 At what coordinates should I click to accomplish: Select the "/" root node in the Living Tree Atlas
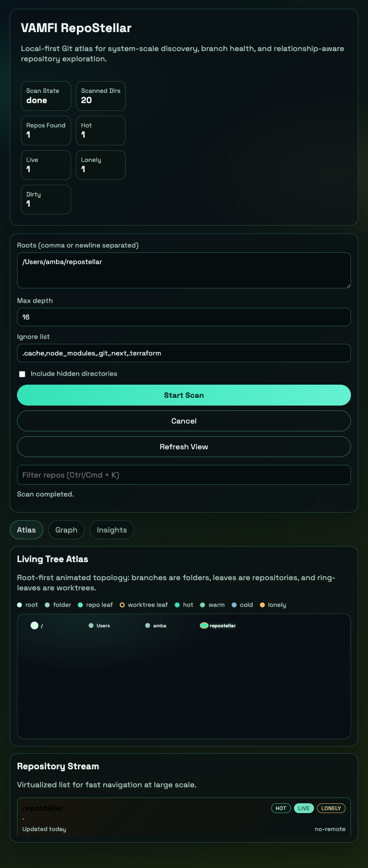click(35, 625)
